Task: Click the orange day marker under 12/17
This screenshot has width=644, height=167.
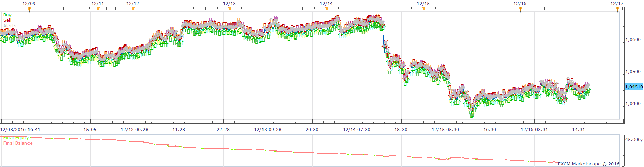Action: click(617, 10)
